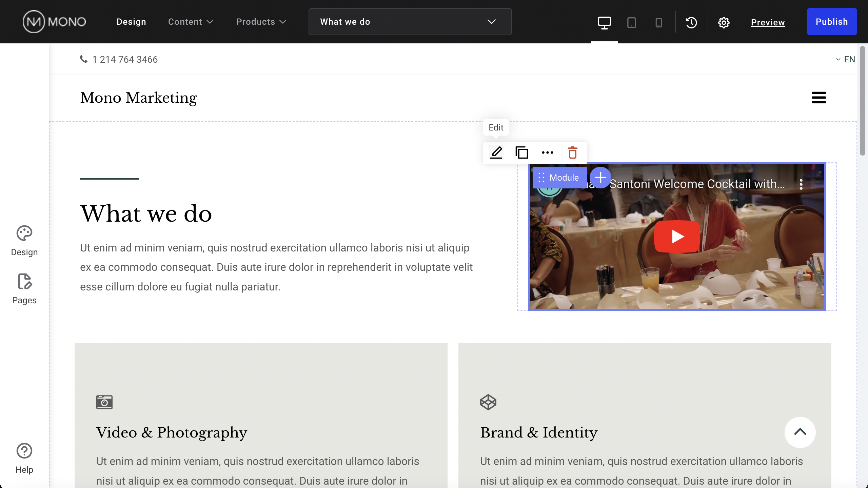Click the vertical page scrollbar
Viewport: 868px width, 488px height.
[863, 101]
